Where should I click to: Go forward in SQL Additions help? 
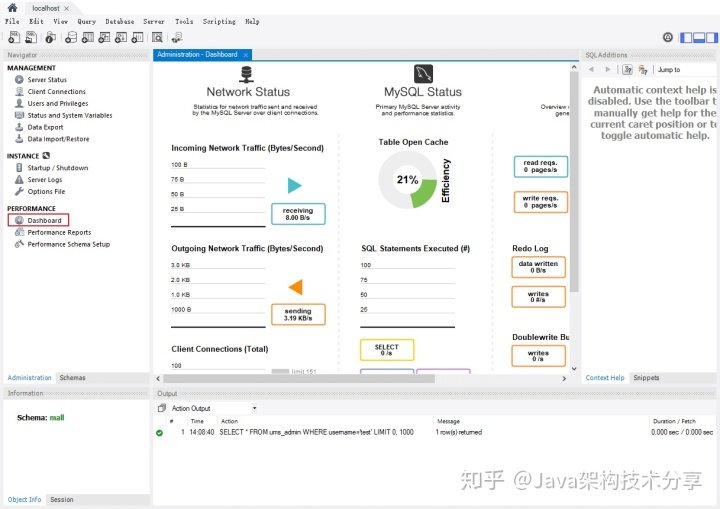(x=608, y=69)
